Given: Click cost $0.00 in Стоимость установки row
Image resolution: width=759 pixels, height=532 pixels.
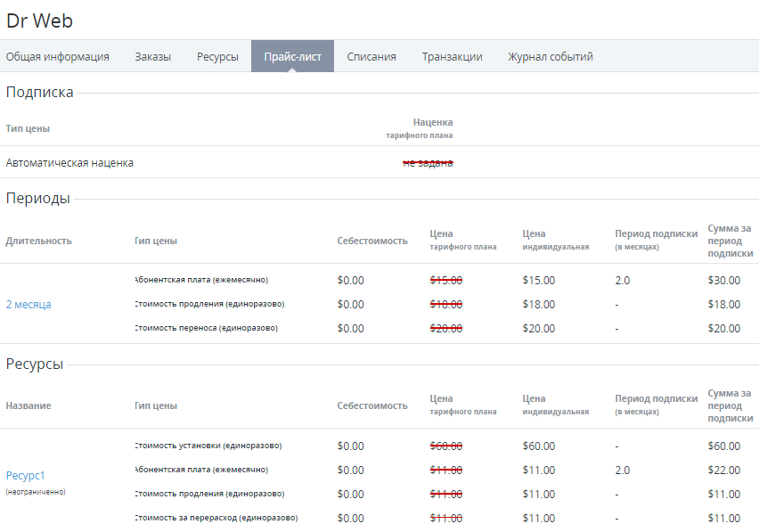Looking at the screenshot, I should click(x=350, y=446).
